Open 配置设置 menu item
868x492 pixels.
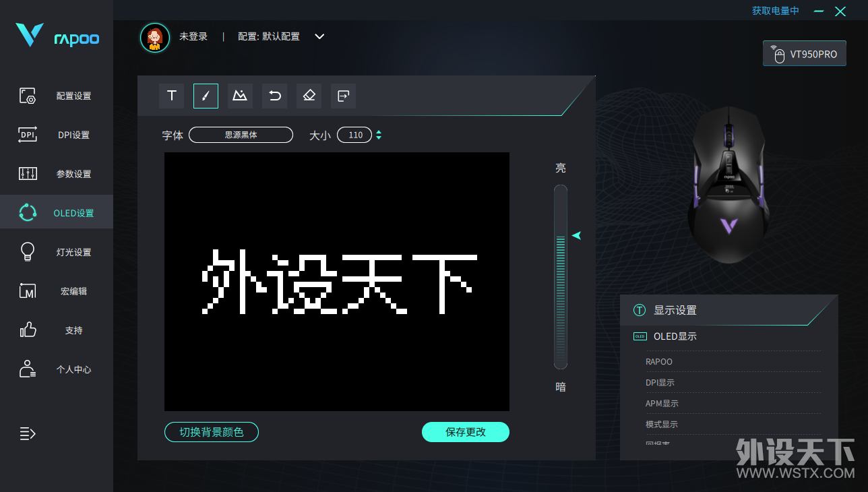pos(73,96)
